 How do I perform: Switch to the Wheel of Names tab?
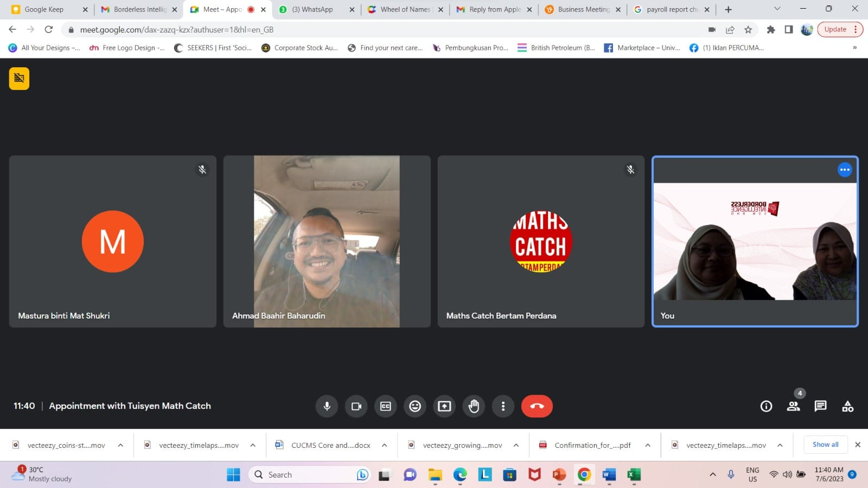(x=405, y=9)
